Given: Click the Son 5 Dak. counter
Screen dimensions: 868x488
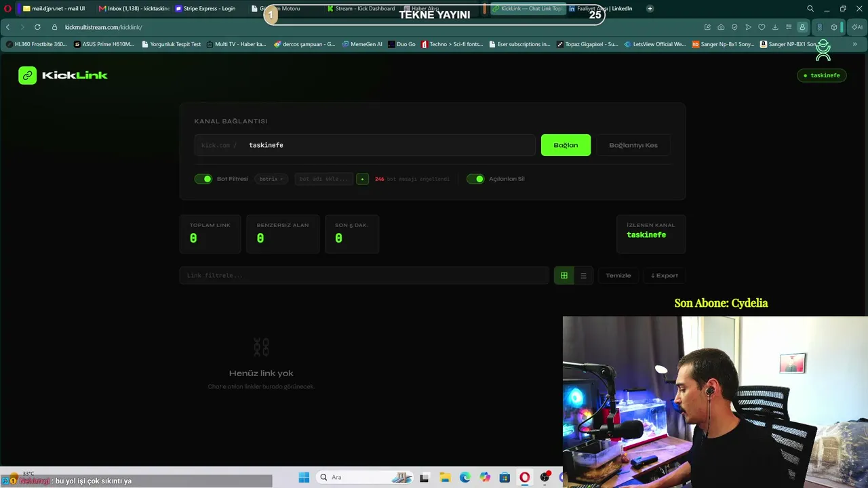Looking at the screenshot, I should 352,234.
